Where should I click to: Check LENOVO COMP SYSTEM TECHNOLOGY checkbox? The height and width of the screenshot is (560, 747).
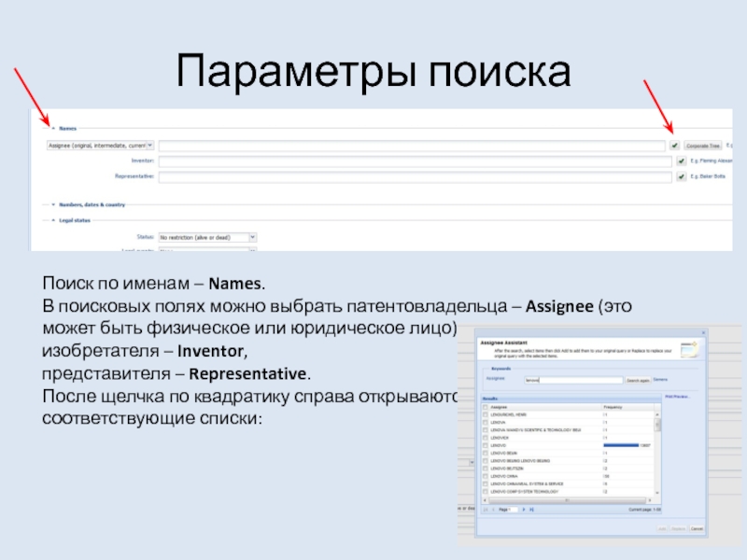486,492
